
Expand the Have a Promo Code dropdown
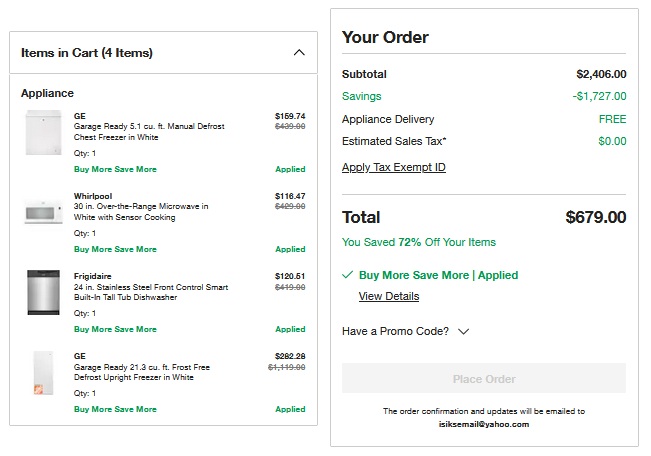(x=463, y=331)
